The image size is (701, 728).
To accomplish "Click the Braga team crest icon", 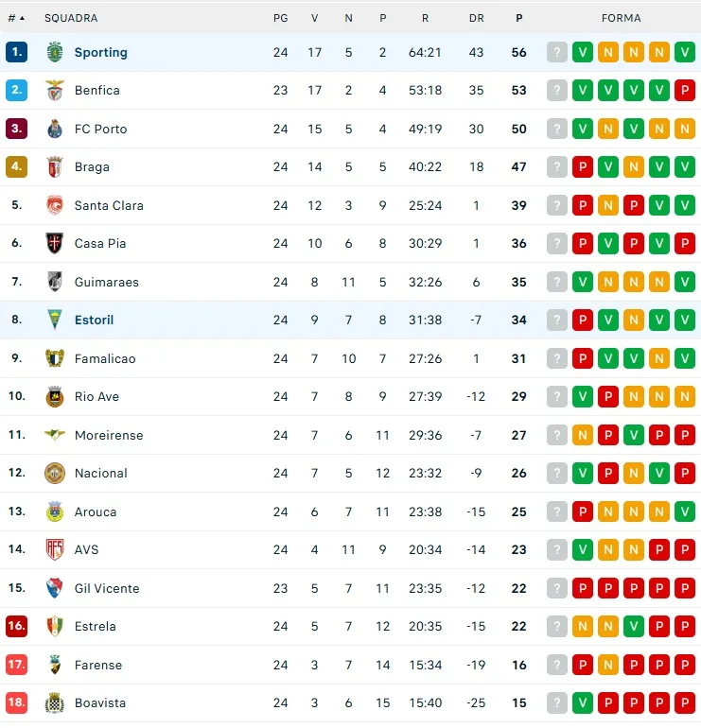I will (x=55, y=167).
